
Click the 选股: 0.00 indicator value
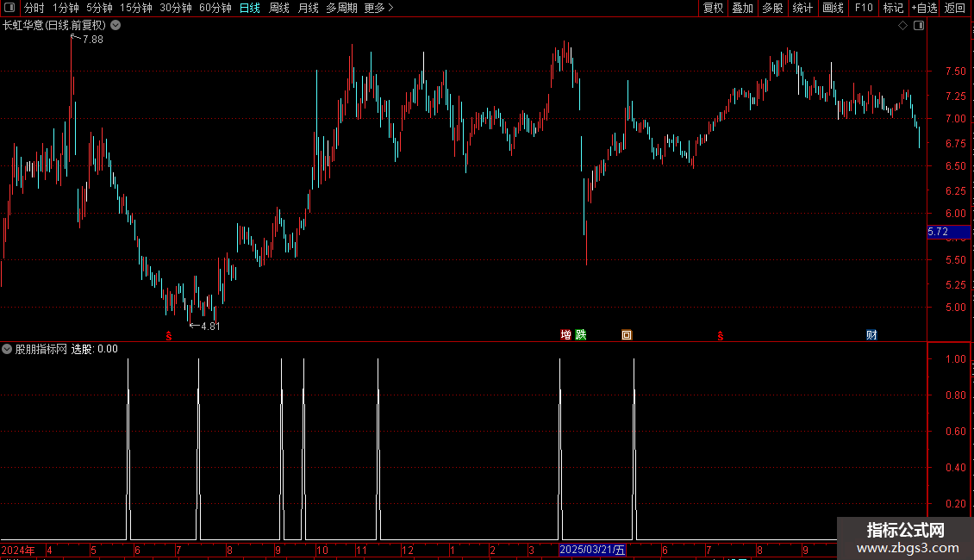pos(95,349)
